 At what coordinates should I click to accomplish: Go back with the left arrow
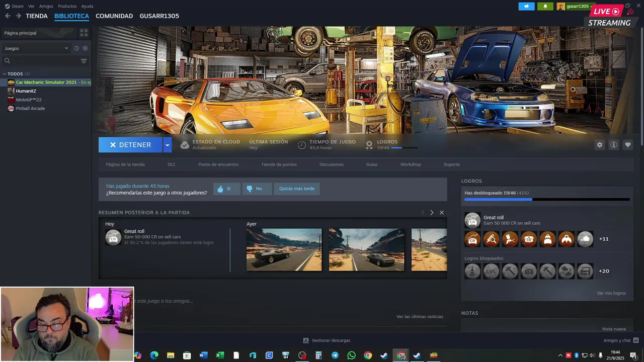(x=8, y=16)
